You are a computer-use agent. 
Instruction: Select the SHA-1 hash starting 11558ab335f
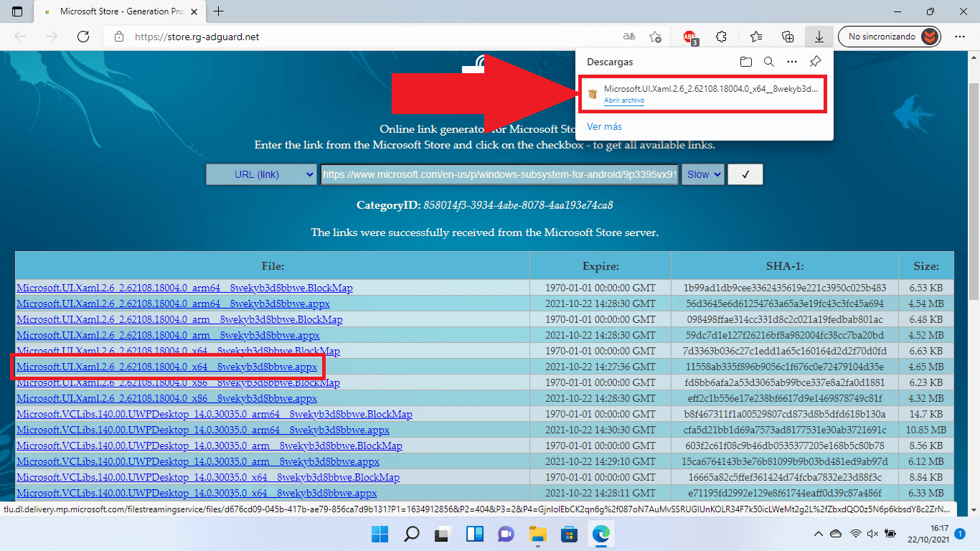tap(785, 367)
